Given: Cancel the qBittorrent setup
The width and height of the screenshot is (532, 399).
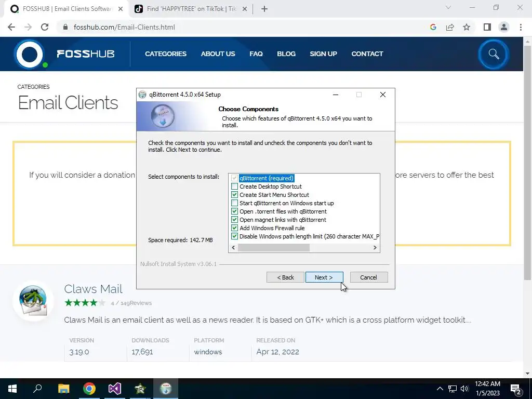Looking at the screenshot, I should tap(369, 277).
